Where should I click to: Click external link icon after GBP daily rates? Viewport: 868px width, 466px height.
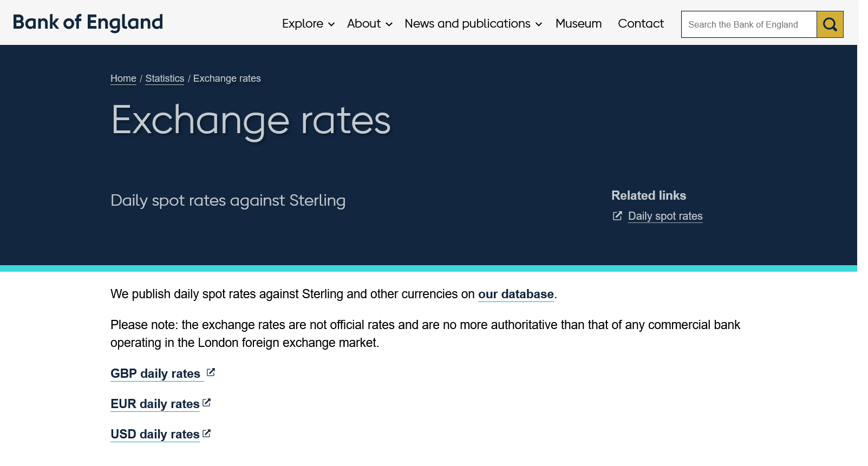[211, 372]
